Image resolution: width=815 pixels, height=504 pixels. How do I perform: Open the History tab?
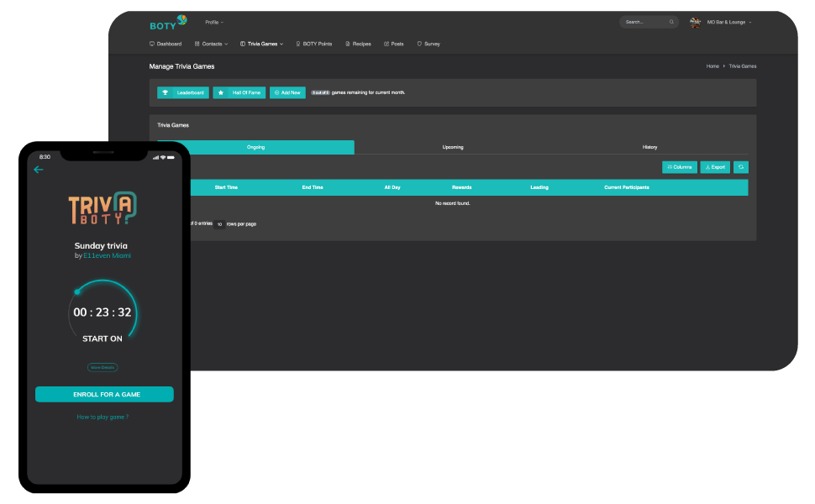[x=649, y=146]
